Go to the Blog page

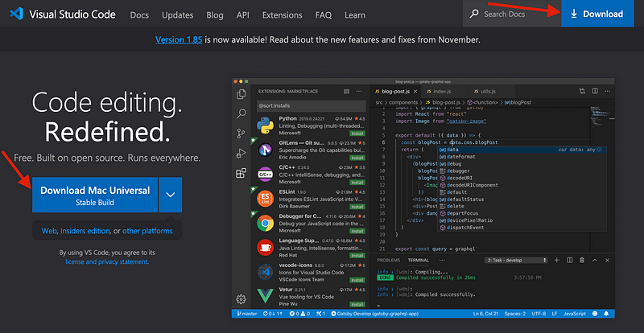215,15
